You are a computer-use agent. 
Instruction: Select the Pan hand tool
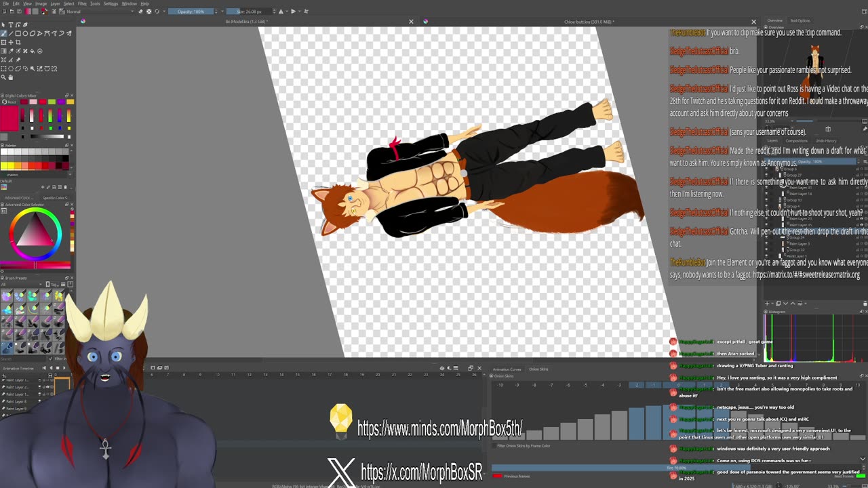click(11, 77)
